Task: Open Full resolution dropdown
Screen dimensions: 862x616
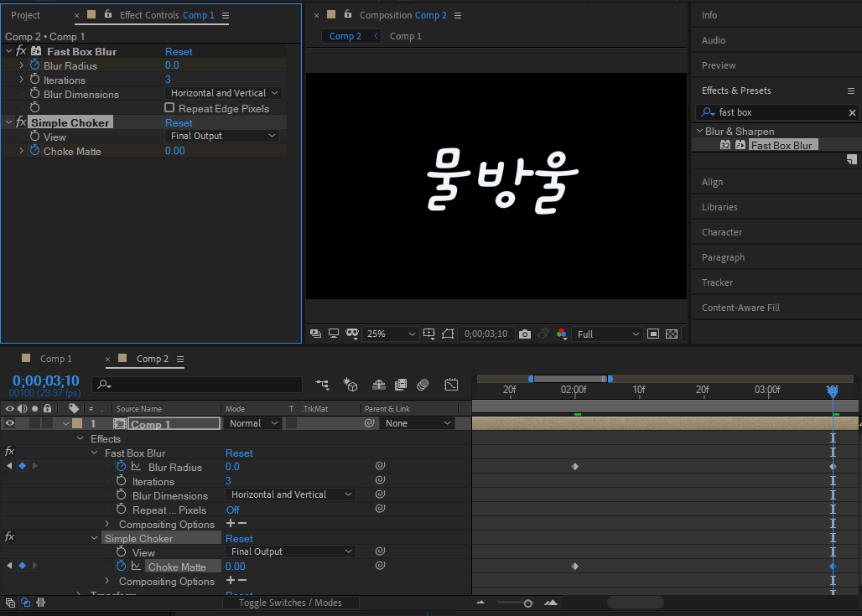Action: [608, 334]
